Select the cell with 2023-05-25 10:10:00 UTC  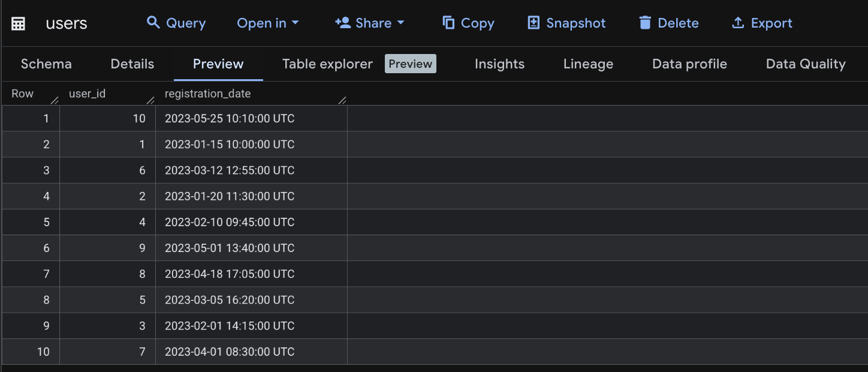[x=230, y=119]
